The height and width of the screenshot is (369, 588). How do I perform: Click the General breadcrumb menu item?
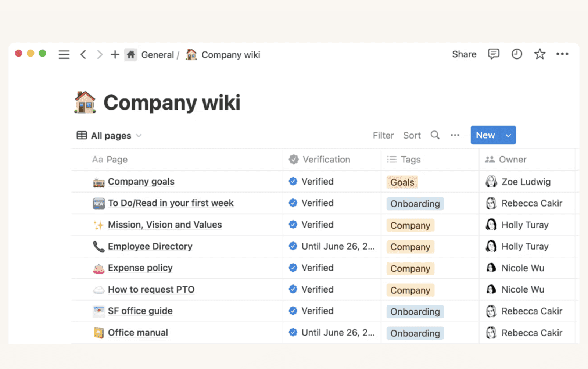[x=158, y=54]
